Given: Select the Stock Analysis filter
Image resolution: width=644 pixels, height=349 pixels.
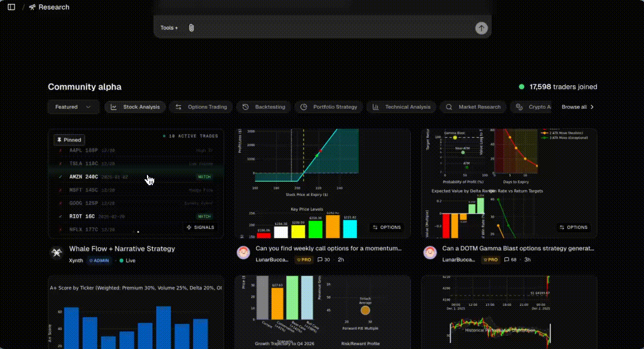Looking at the screenshot, I should pyautogui.click(x=136, y=107).
